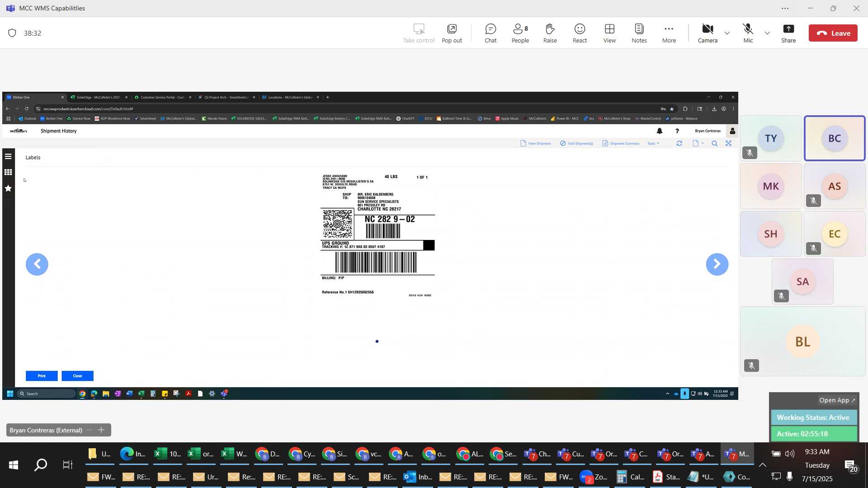Go to the previous label with left arrow
Viewport: 868px width, 488px height.
(x=37, y=264)
